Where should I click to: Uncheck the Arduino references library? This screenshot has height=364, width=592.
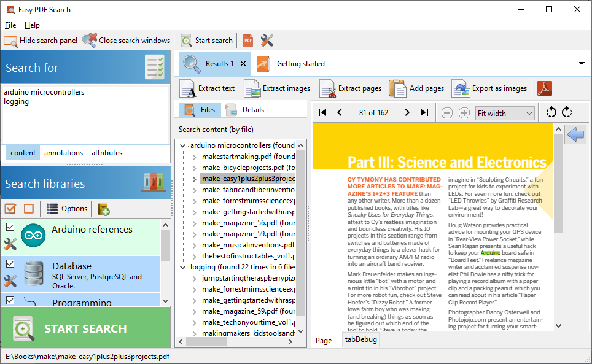click(10, 227)
